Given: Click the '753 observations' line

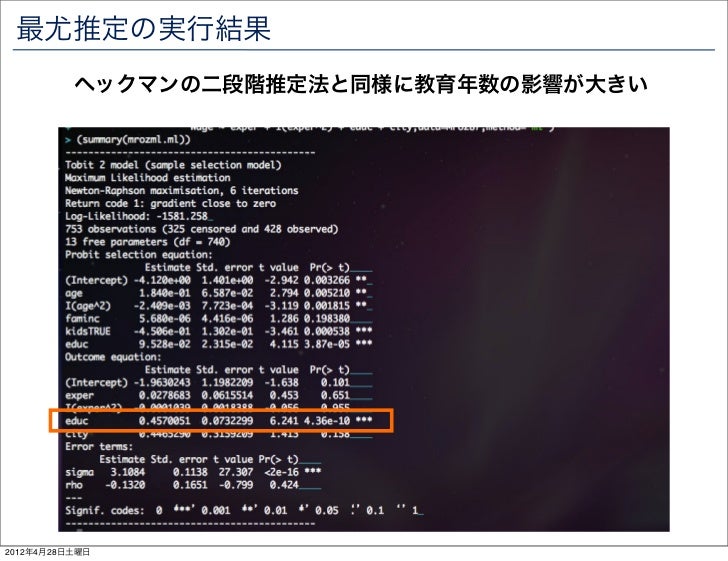Looking at the screenshot, I should [202, 229].
